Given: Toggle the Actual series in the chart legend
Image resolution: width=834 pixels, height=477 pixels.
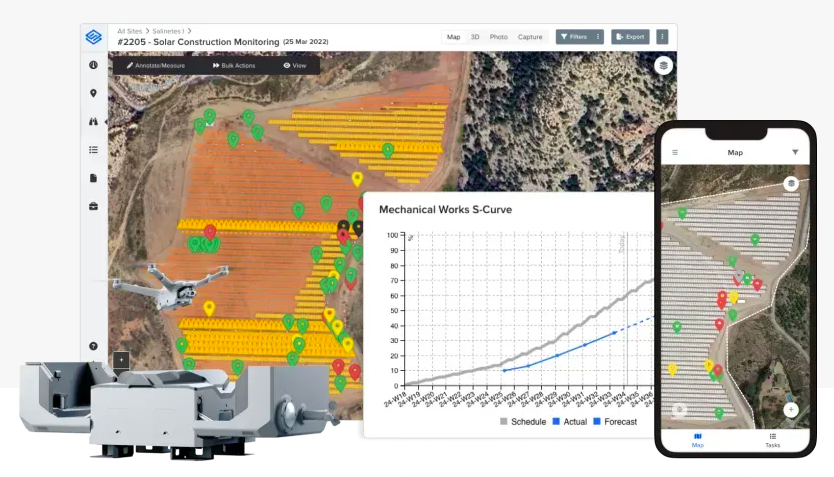Looking at the screenshot, I should click(x=570, y=422).
